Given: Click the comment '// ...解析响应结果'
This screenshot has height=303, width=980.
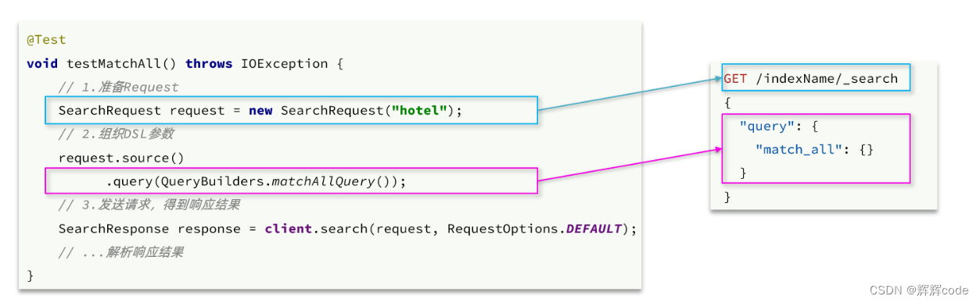Looking at the screenshot, I should (121, 253).
